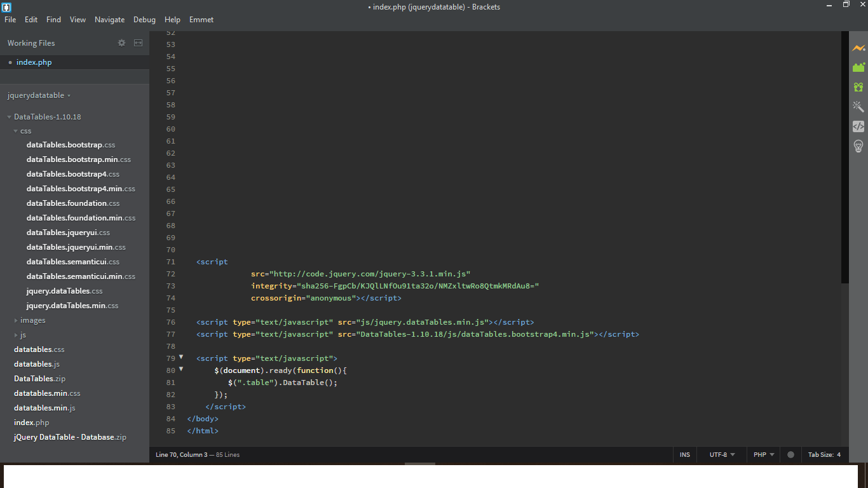Open the Debug menu
Image resolution: width=868 pixels, height=488 pixels.
[144, 20]
